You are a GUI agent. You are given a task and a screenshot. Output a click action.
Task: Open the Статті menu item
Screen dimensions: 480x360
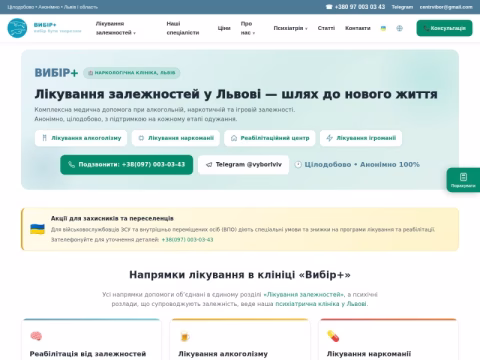(x=326, y=28)
